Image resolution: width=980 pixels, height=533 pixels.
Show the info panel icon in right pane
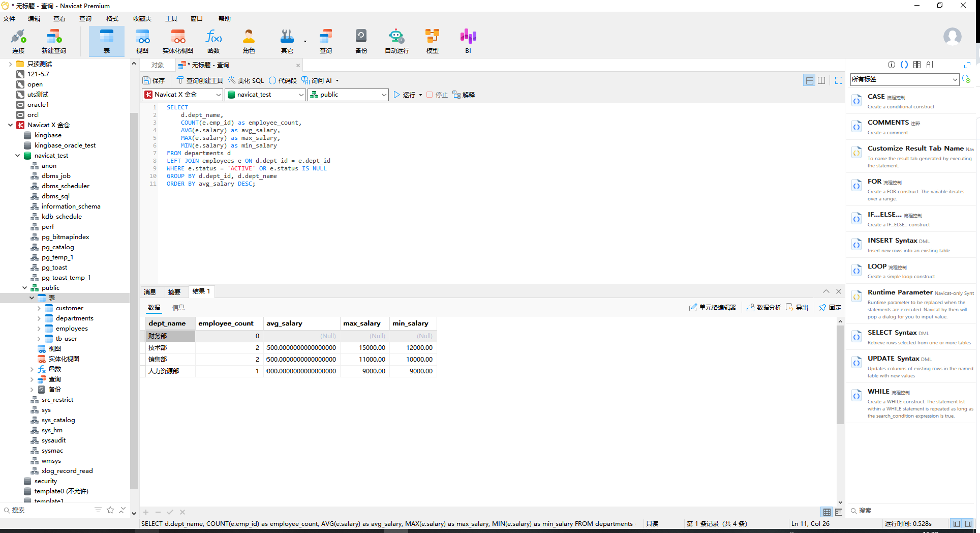[x=892, y=65]
